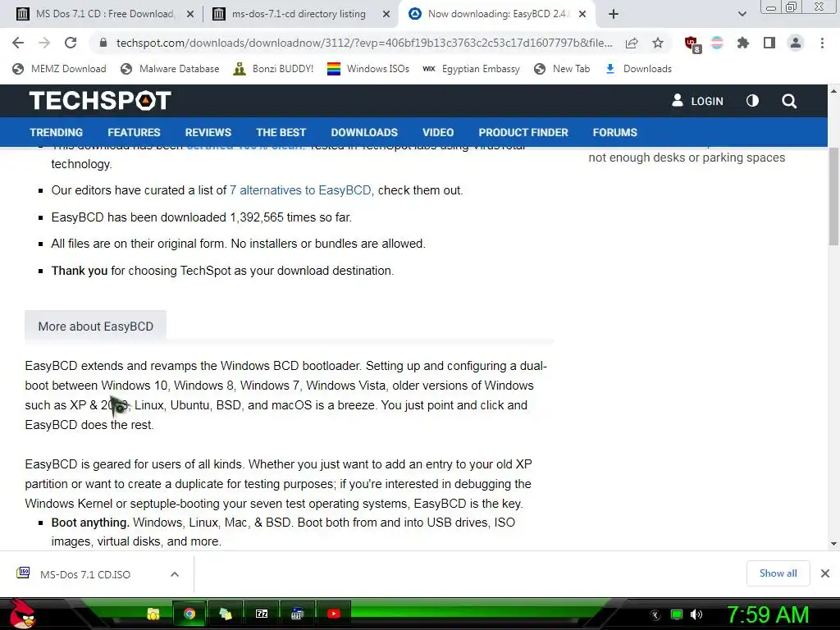
Task: Close the downloads shelf
Action: 825,573
